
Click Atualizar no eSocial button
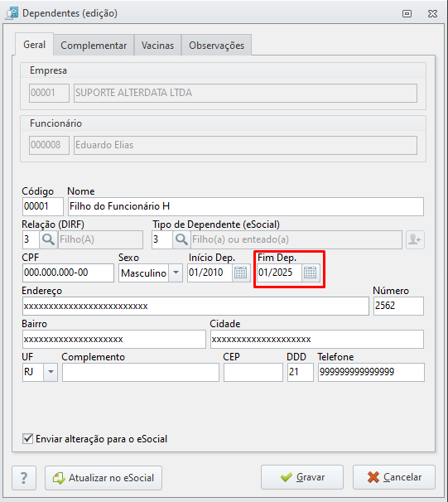click(x=104, y=478)
